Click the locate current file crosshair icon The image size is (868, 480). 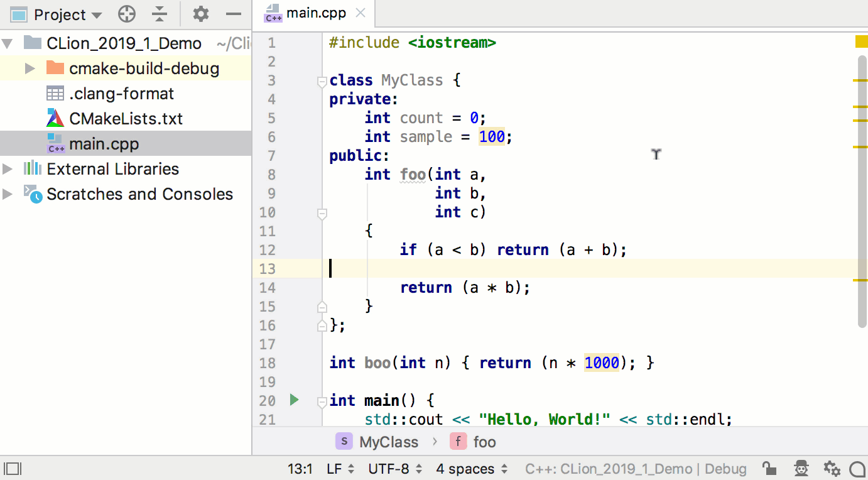[x=127, y=14]
